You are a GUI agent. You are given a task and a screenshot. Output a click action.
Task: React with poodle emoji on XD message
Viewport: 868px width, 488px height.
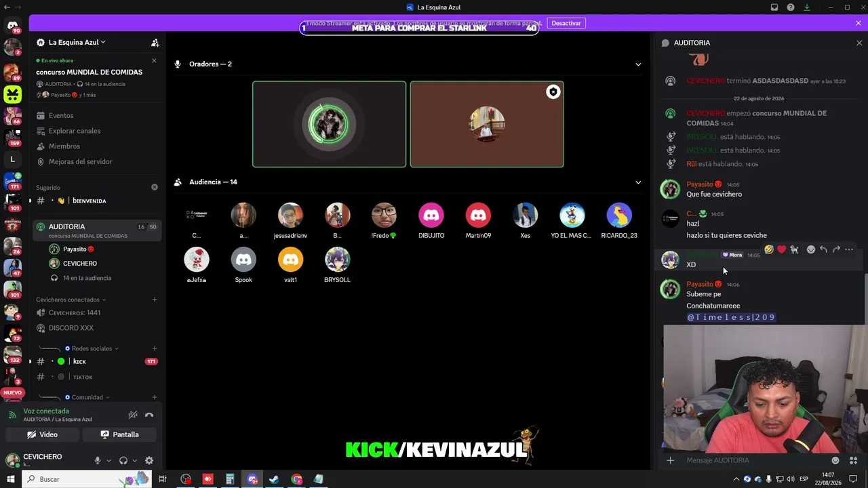click(x=794, y=249)
